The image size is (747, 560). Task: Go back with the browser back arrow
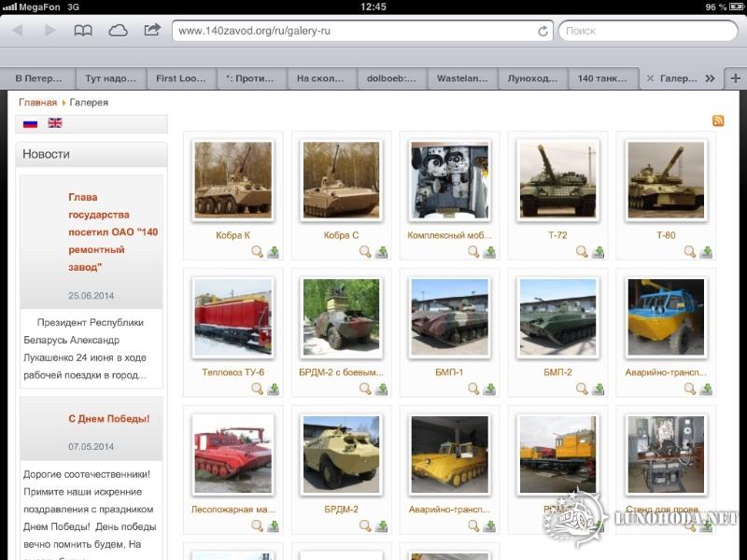(18, 31)
